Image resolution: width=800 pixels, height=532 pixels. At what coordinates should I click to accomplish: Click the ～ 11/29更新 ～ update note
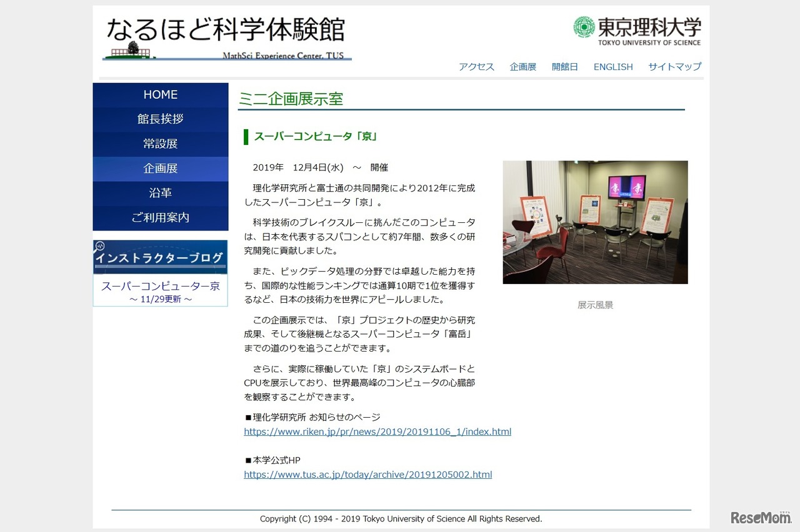click(x=161, y=299)
